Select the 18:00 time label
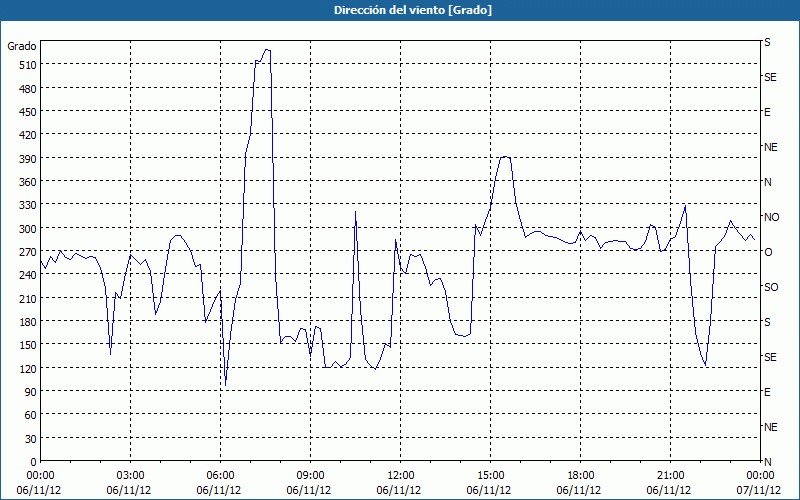 click(x=581, y=476)
